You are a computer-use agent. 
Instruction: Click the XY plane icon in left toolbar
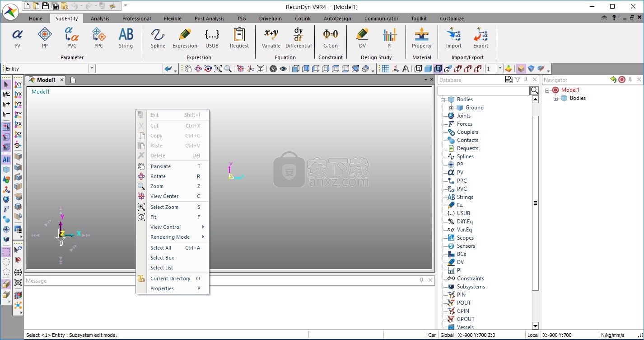[18, 85]
